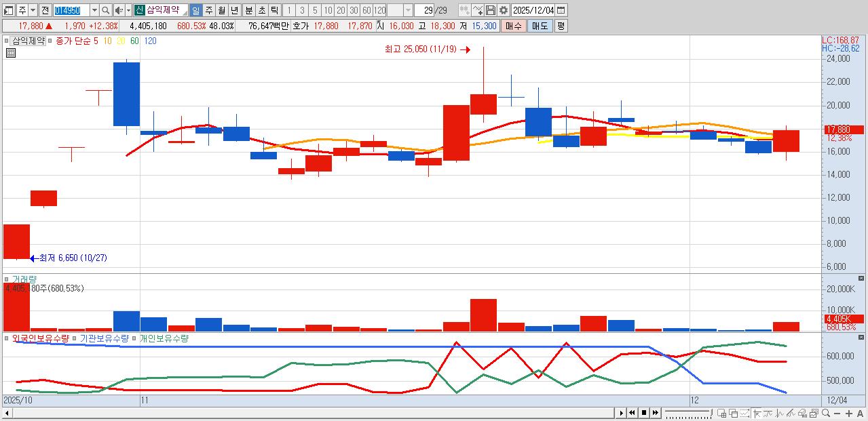Select interval preset 120

click(x=379, y=10)
